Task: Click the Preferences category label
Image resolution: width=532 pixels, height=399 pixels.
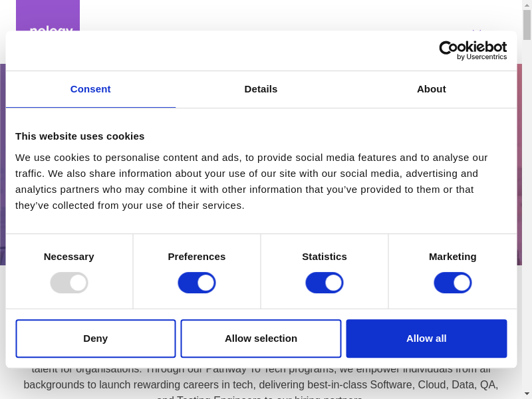Action: [x=197, y=257]
